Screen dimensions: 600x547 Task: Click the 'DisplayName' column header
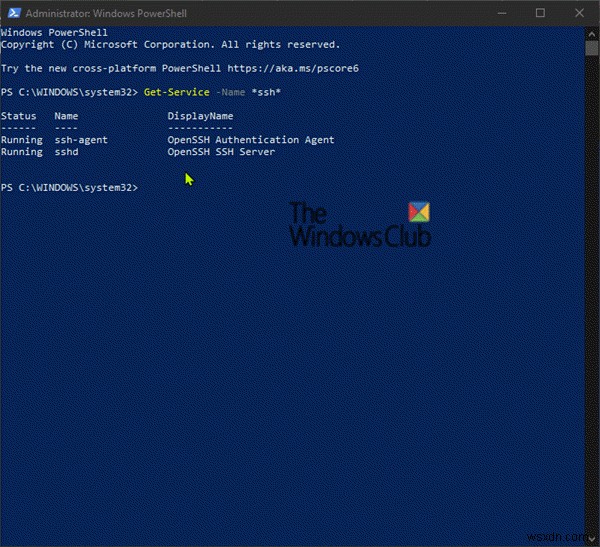pyautogui.click(x=201, y=116)
